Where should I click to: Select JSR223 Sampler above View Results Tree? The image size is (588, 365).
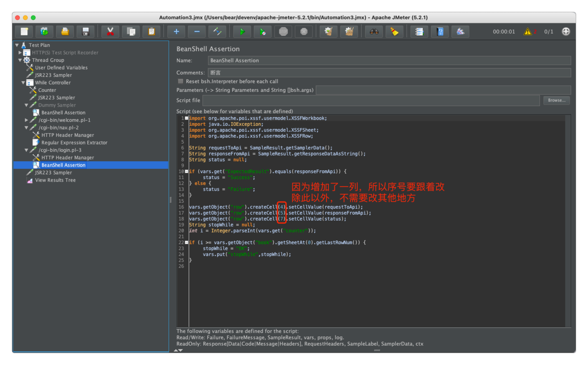53,172
